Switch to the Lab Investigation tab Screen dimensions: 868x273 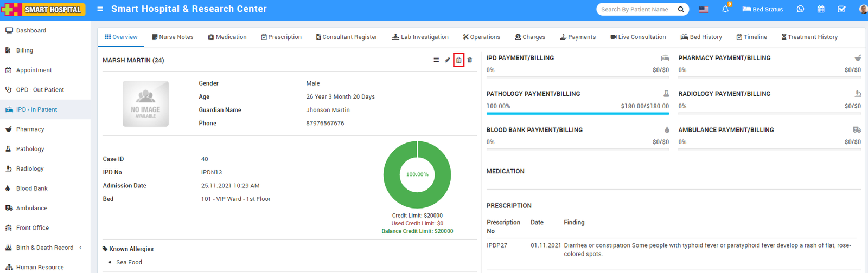420,37
